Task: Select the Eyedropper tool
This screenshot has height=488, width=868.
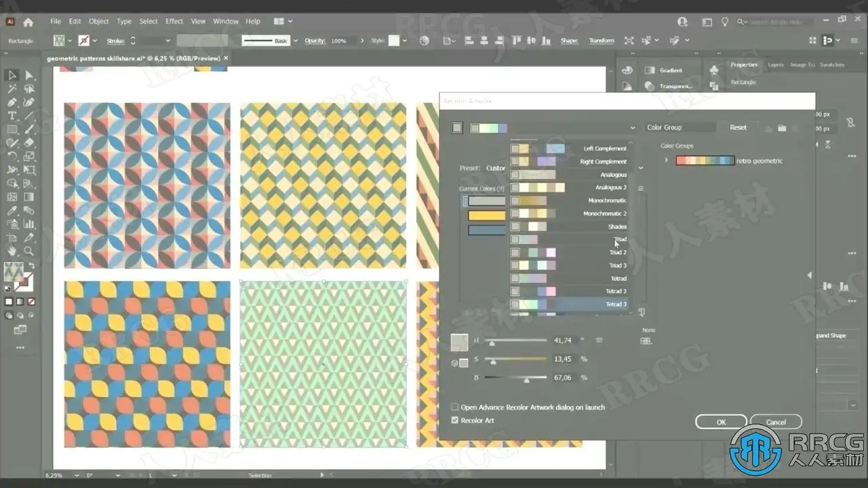Action: tap(12, 211)
